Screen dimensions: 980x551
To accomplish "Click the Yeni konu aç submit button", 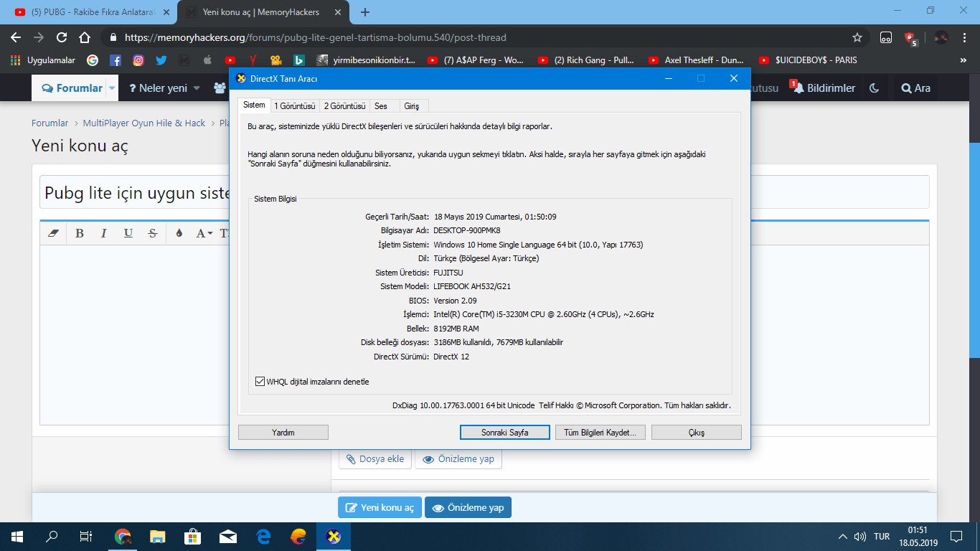I will [x=380, y=507].
